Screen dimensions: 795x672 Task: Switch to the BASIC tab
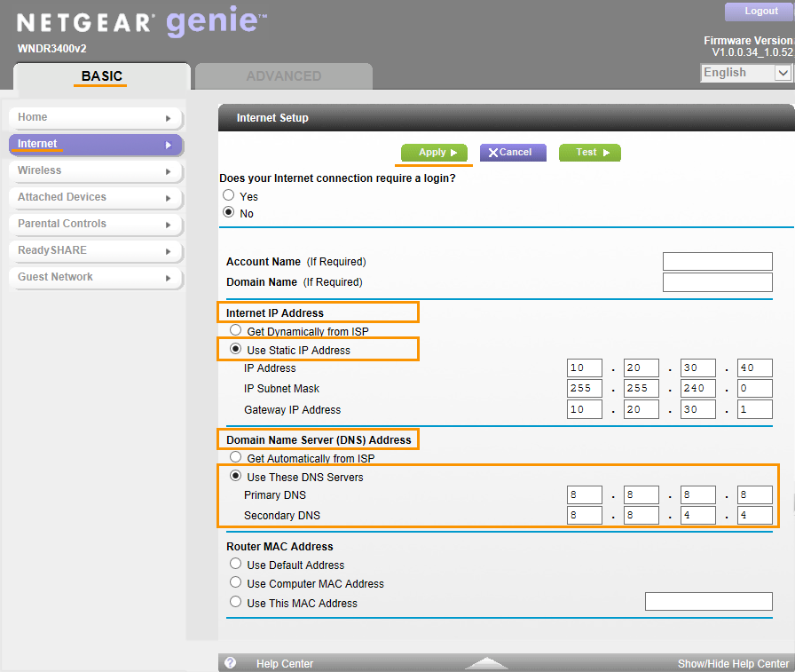pyautogui.click(x=102, y=76)
